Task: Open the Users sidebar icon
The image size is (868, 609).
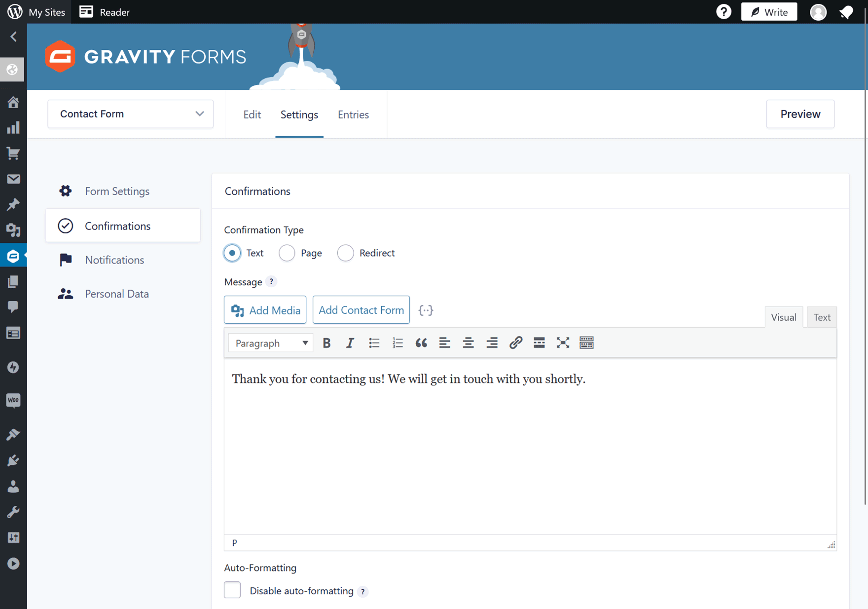Action: click(x=13, y=487)
